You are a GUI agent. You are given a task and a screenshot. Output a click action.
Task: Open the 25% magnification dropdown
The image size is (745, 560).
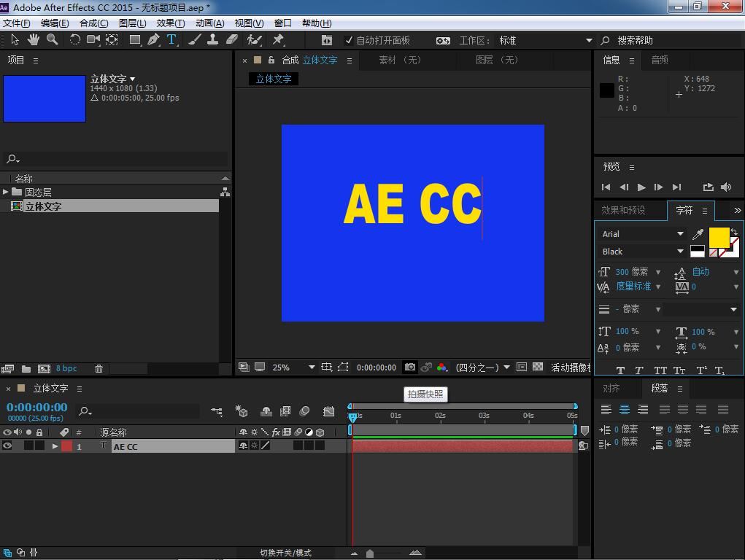(312, 367)
